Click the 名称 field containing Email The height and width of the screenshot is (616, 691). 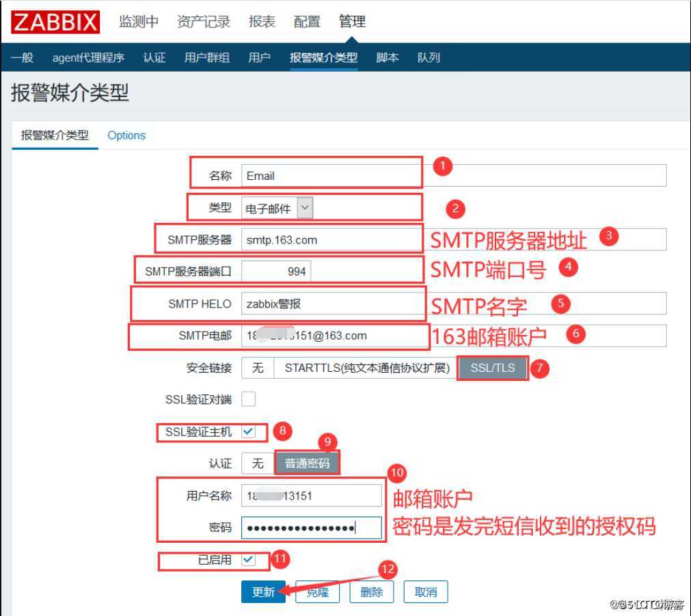pos(454,176)
